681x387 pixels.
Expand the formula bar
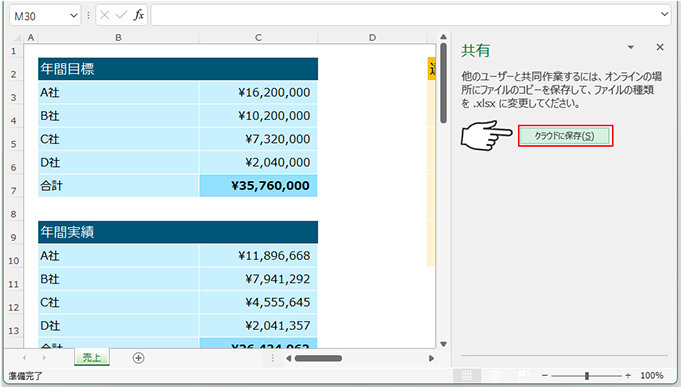(x=664, y=14)
